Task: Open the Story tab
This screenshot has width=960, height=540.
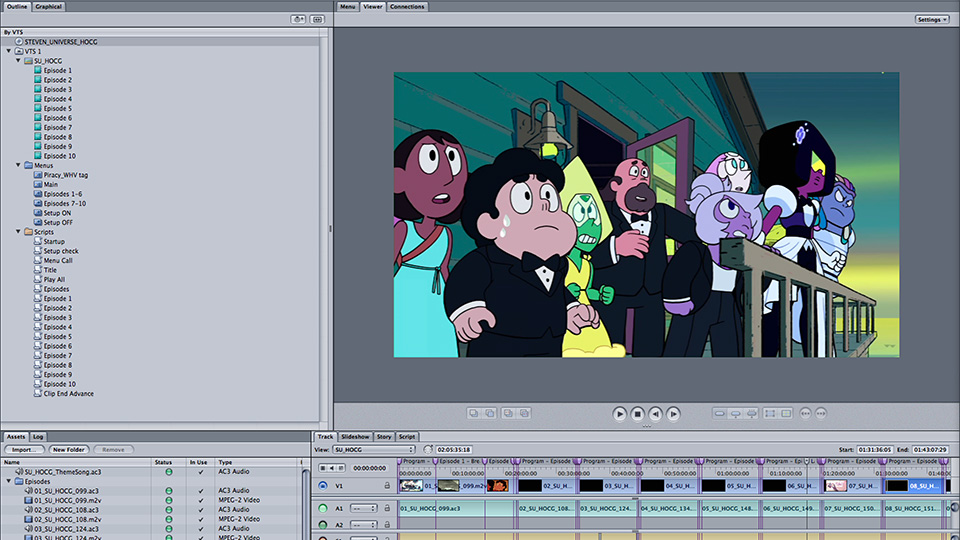Action: [x=384, y=437]
